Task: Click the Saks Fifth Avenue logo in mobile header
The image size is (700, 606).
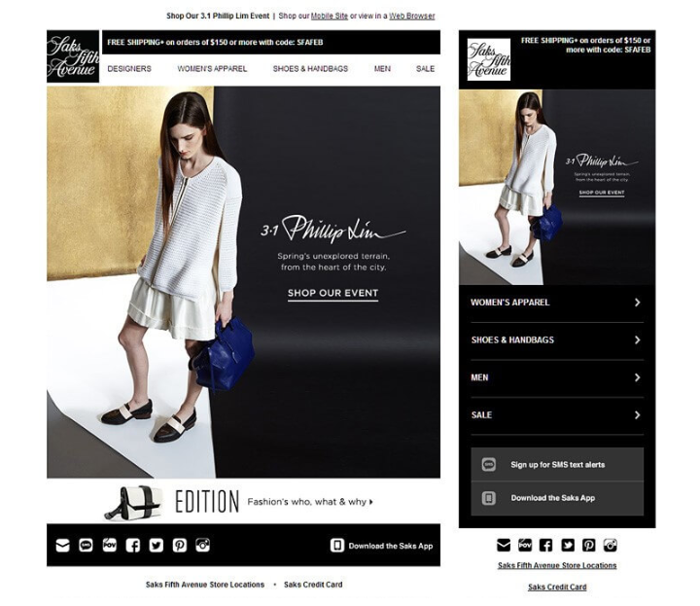Action: click(489, 59)
